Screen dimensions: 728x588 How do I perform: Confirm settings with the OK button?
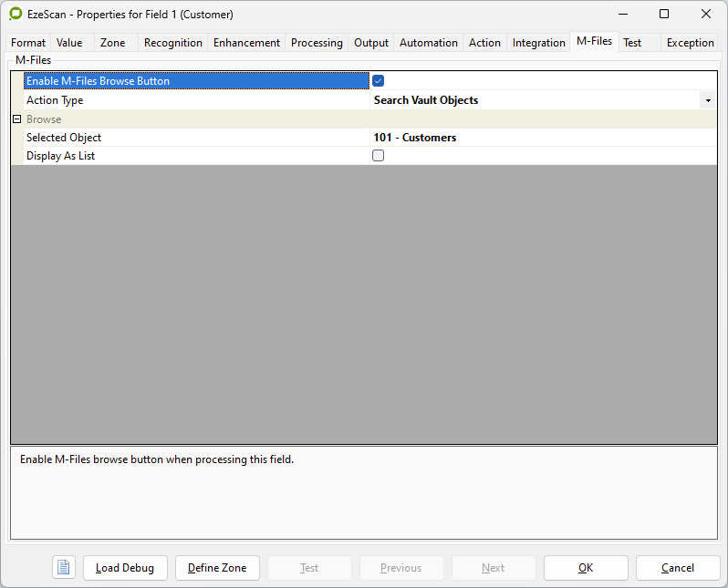coord(586,567)
